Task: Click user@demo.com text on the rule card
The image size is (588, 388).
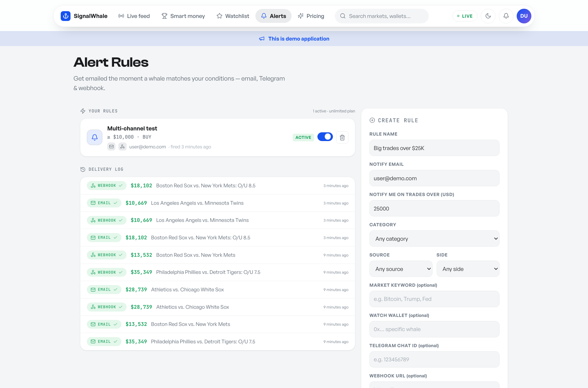Action: (x=148, y=147)
